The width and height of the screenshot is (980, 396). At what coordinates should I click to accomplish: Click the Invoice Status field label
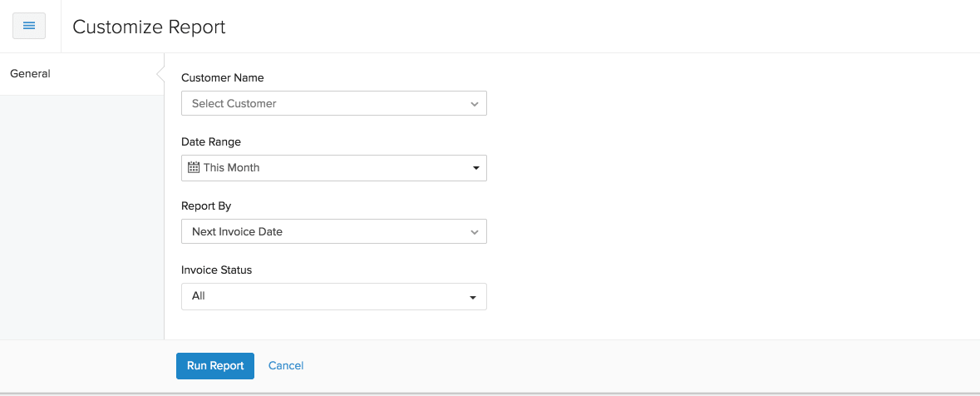[x=217, y=270]
